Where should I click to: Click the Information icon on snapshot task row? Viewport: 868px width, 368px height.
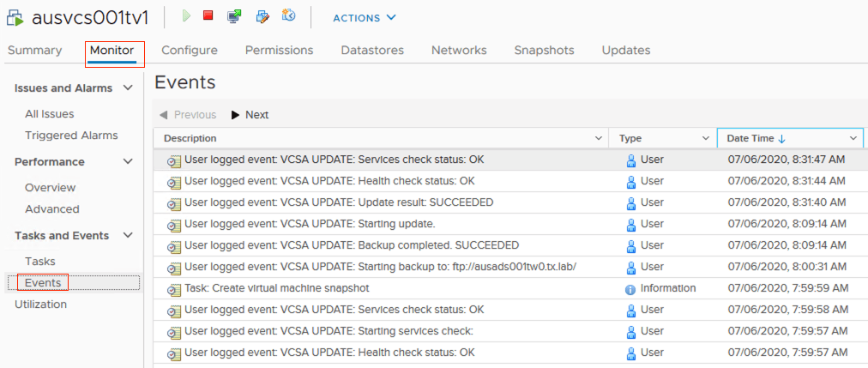tap(630, 289)
